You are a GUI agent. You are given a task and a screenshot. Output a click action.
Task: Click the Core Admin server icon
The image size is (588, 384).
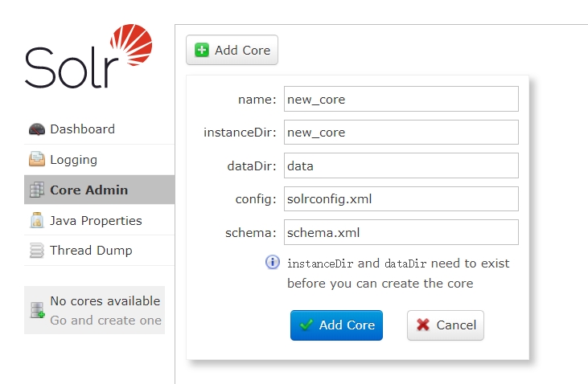[x=37, y=190]
